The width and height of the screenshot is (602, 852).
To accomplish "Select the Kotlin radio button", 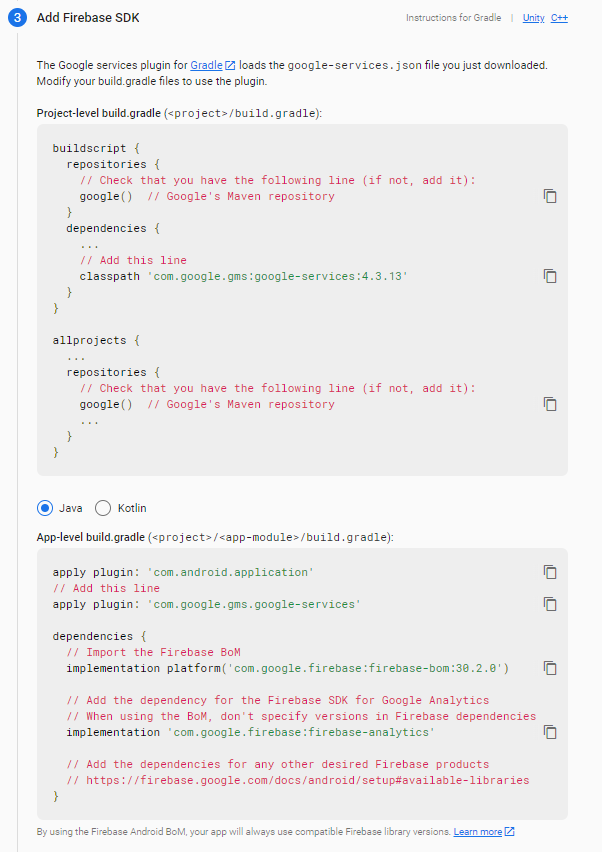I will point(103,508).
